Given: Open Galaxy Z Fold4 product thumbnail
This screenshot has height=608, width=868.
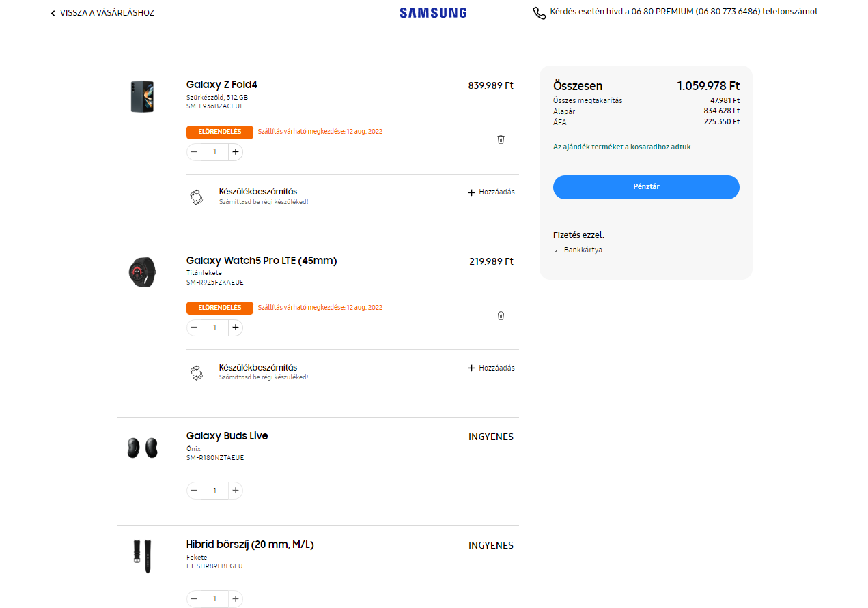Looking at the screenshot, I should (142, 96).
